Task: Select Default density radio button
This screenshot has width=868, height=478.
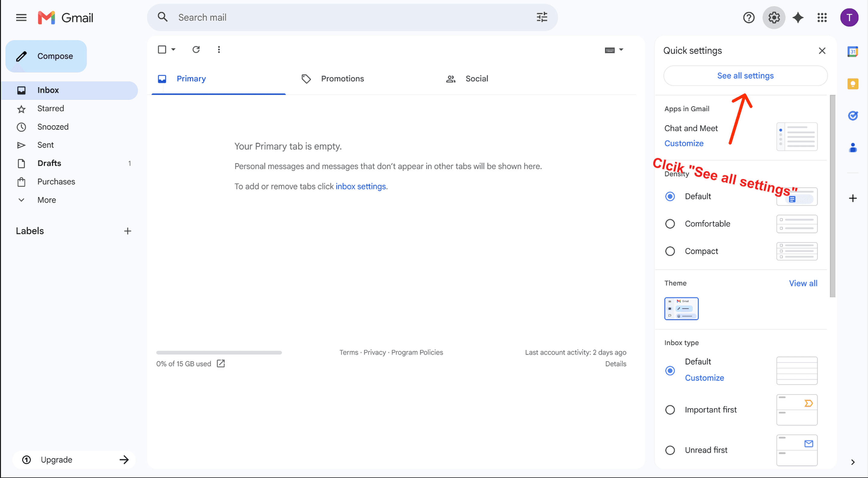Action: click(x=670, y=196)
